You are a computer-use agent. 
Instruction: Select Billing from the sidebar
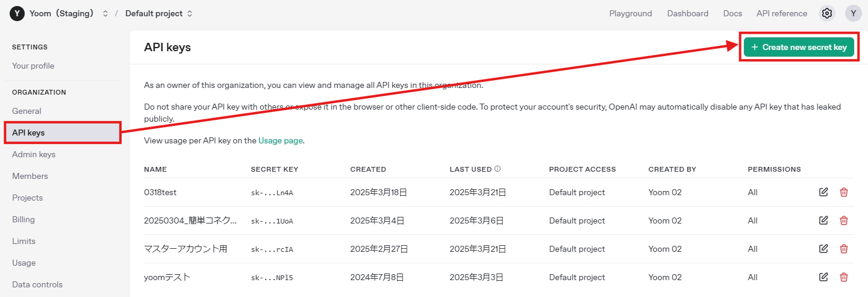tap(23, 219)
